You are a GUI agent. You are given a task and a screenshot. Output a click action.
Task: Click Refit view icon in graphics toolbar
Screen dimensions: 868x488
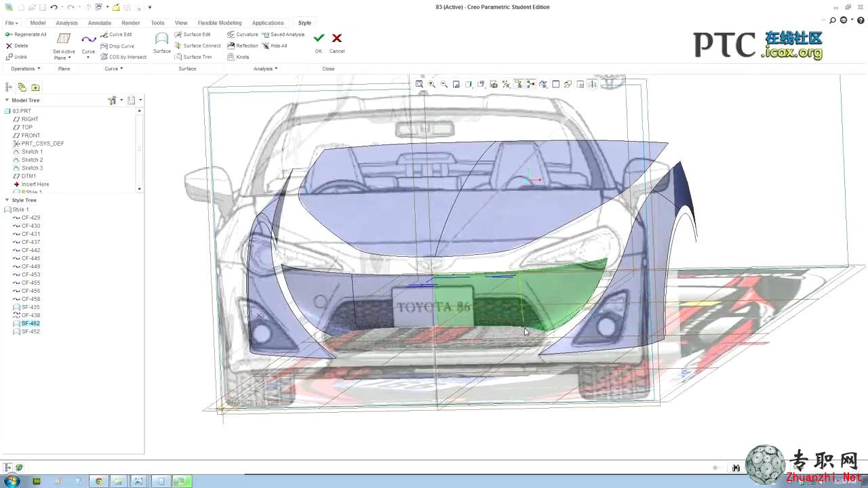[x=419, y=84]
